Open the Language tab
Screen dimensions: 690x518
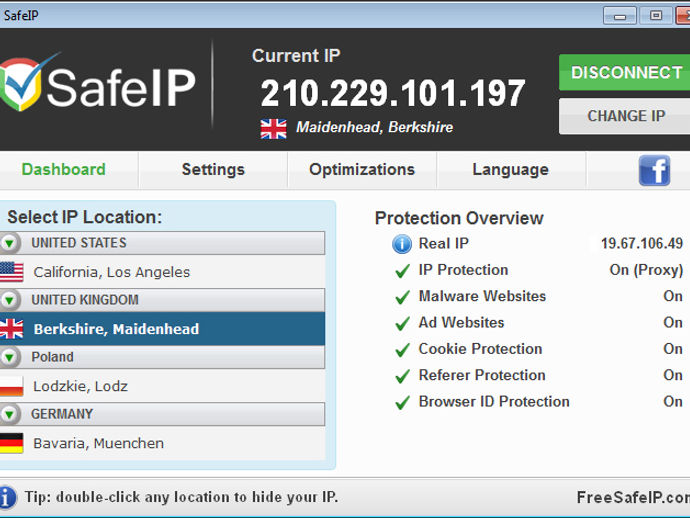[510, 169]
